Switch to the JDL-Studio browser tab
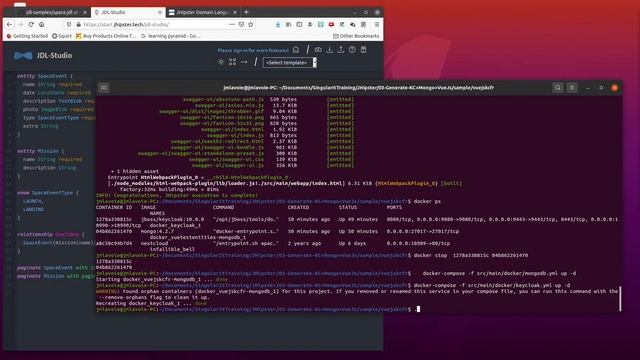The width and height of the screenshot is (640, 360). click(127, 12)
